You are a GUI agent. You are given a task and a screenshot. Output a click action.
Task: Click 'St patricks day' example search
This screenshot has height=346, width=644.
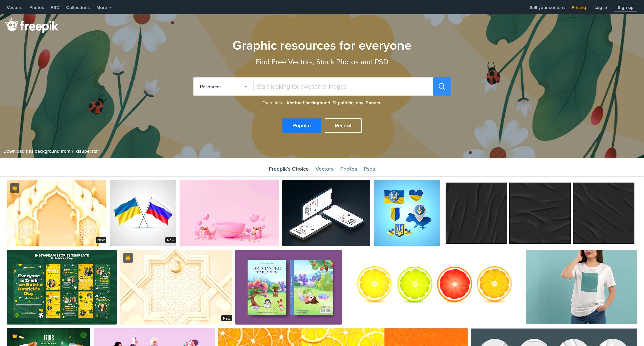(348, 103)
